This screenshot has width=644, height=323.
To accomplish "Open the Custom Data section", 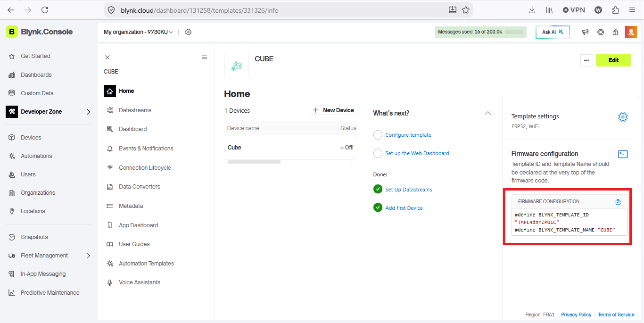I will tap(37, 93).
